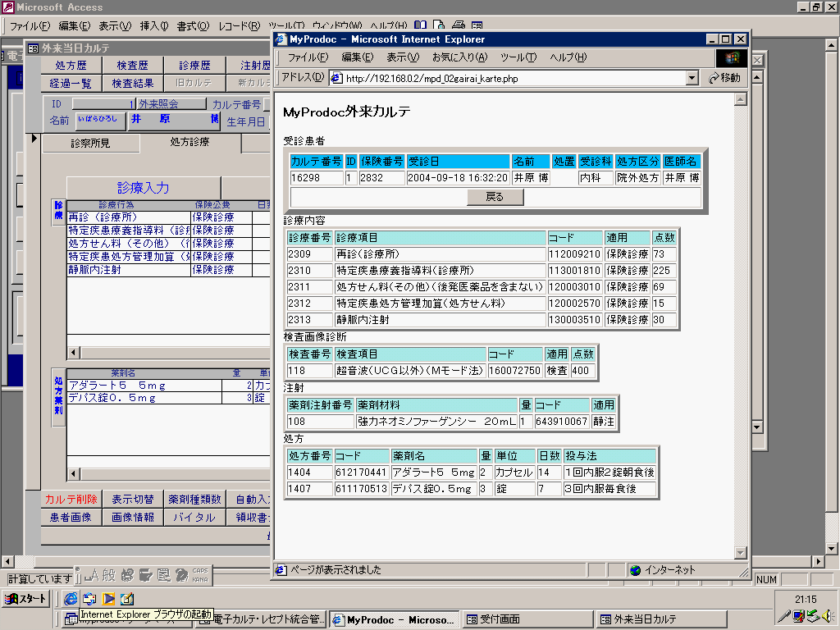Open the ツール menu in Internet Explorer
Image resolution: width=840 pixels, height=630 pixels.
pyautogui.click(x=518, y=57)
